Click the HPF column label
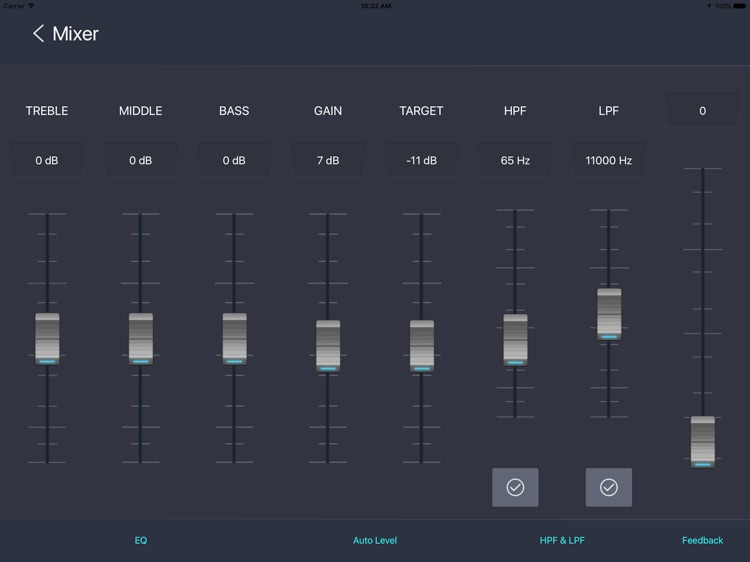This screenshot has width=750, height=562. (x=515, y=111)
